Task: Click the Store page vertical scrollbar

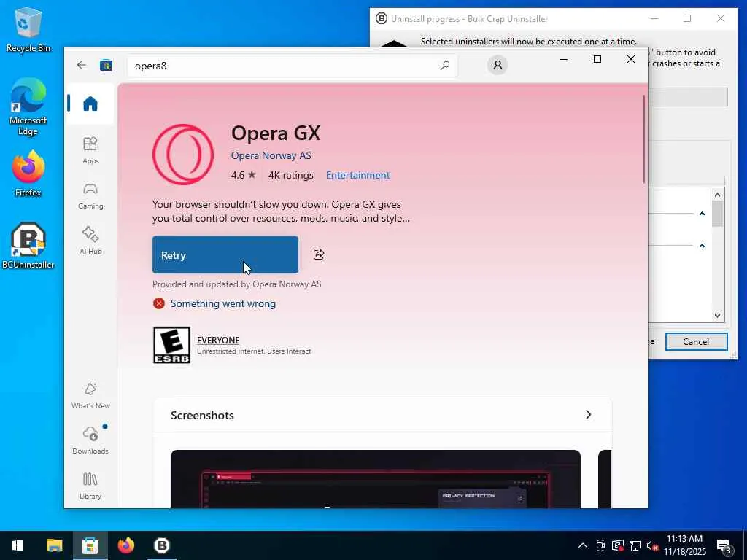Action: 644,139
